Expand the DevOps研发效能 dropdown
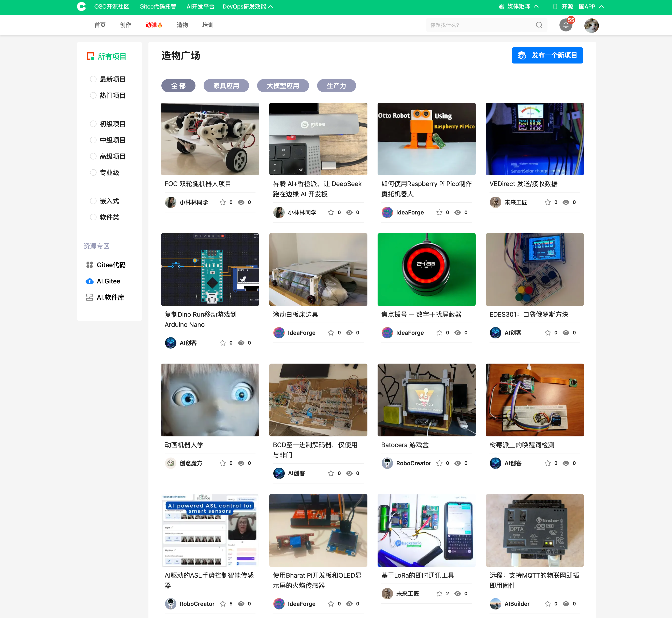The height and width of the screenshot is (618, 672). click(248, 7)
